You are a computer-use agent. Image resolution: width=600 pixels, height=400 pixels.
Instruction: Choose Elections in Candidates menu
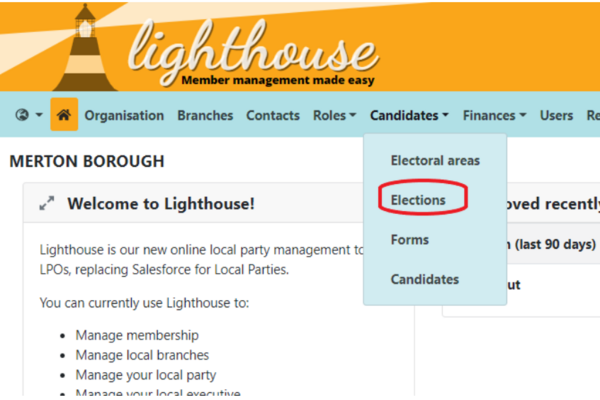[418, 200]
